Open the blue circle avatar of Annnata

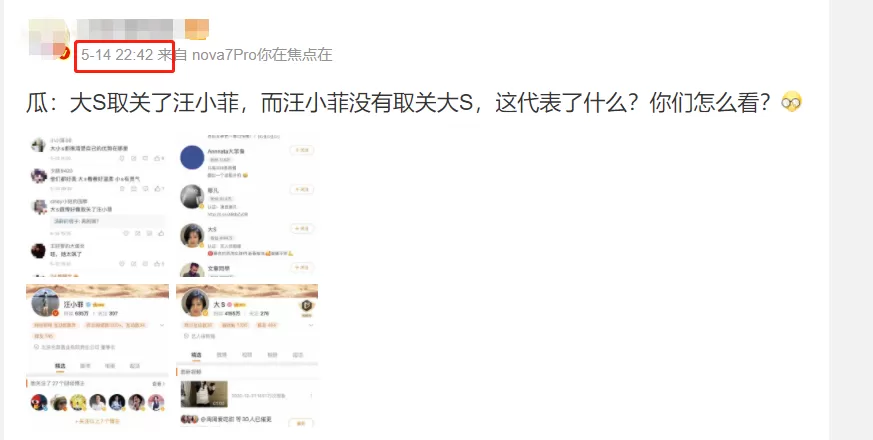pos(192,157)
